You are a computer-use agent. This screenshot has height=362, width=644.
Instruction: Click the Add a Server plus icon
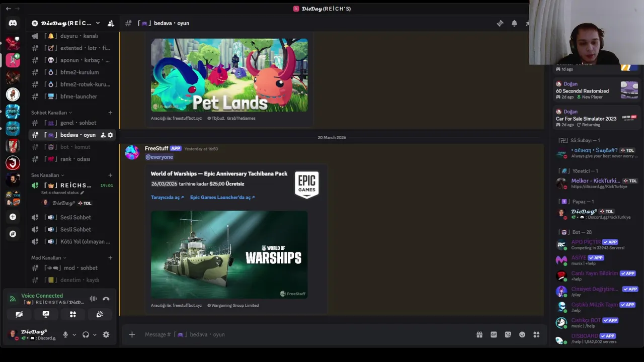13,217
